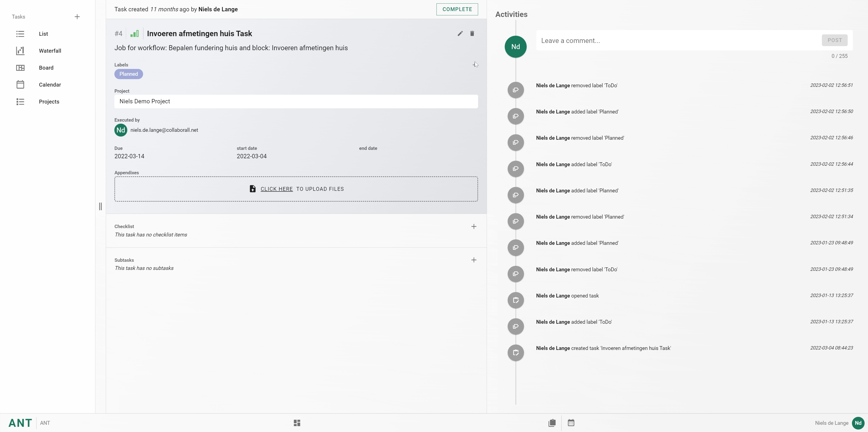The image size is (868, 432).
Task: Click the file upload icon in Appendixes
Action: point(252,189)
